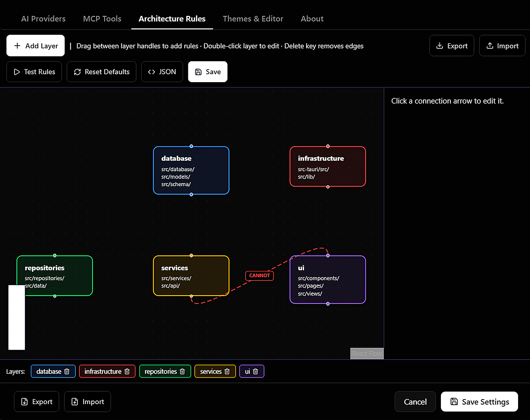
Task: Open the Themes & Editor tab
Action: tap(253, 19)
